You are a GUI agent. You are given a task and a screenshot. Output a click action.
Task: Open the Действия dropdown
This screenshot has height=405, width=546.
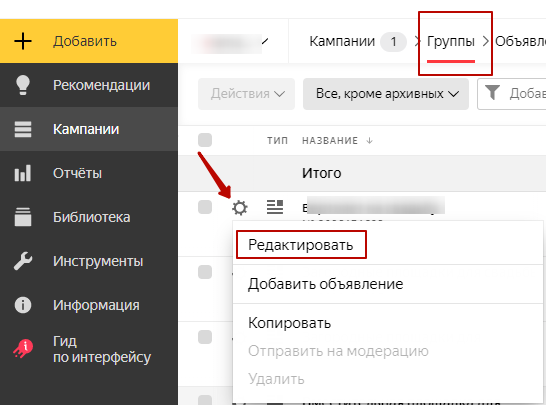point(247,94)
